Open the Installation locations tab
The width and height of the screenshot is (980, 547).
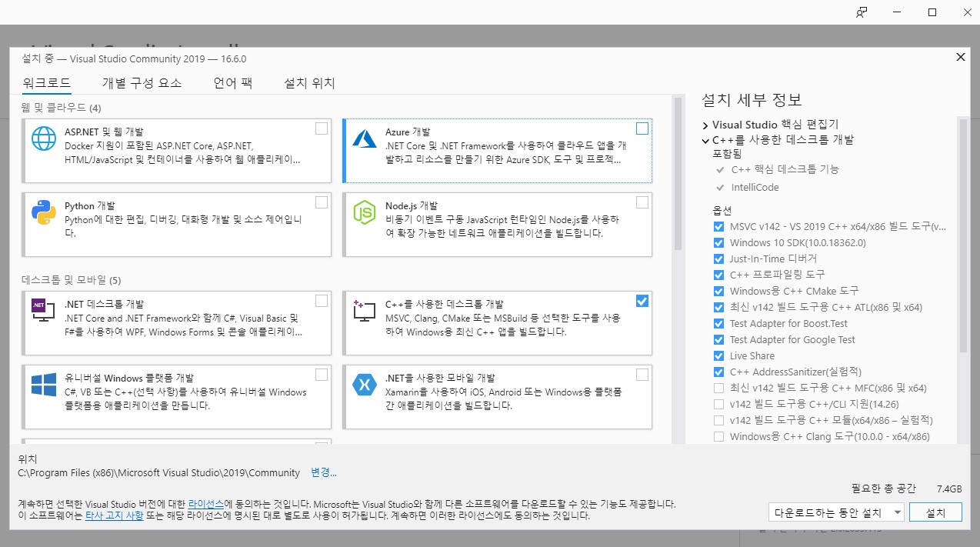[x=309, y=83]
